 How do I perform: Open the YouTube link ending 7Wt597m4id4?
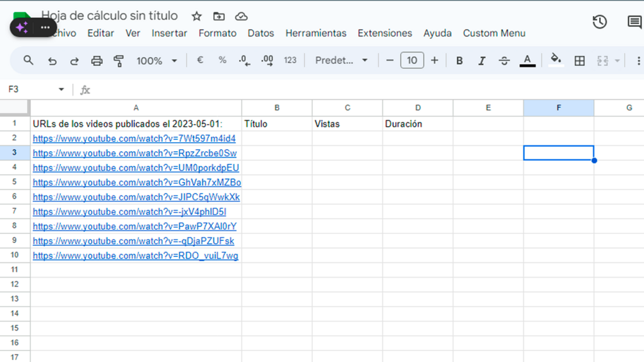(135, 139)
